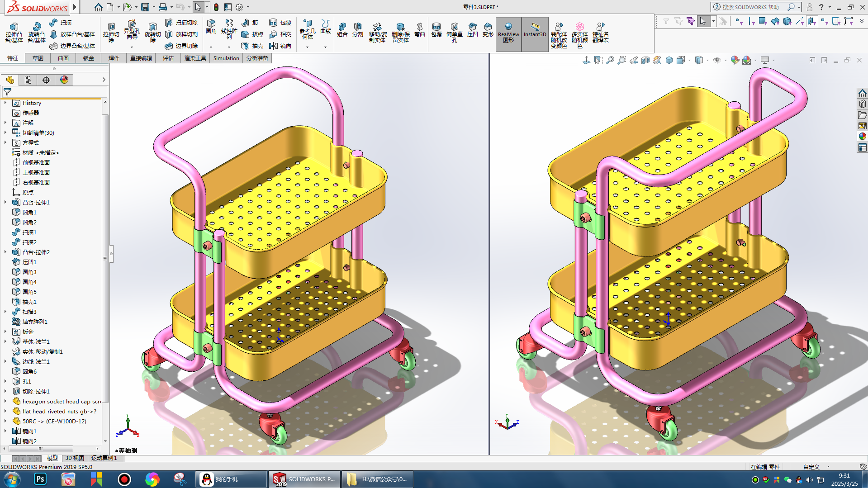Open Photoshop from the Windows taskbar
Viewport: 868px width, 488px height.
pyautogui.click(x=40, y=479)
